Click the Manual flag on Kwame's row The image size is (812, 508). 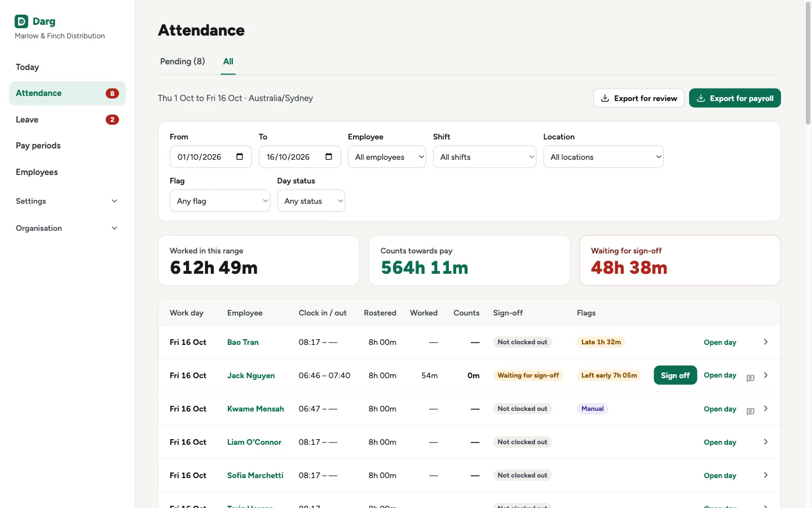(x=593, y=409)
